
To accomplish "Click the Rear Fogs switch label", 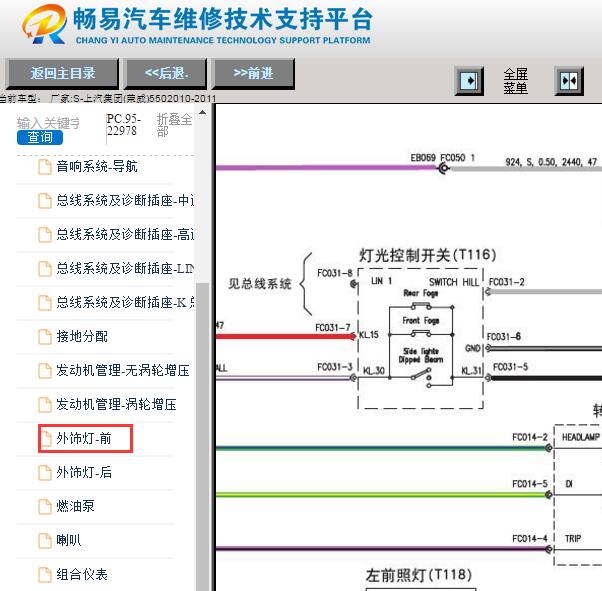I will [420, 293].
